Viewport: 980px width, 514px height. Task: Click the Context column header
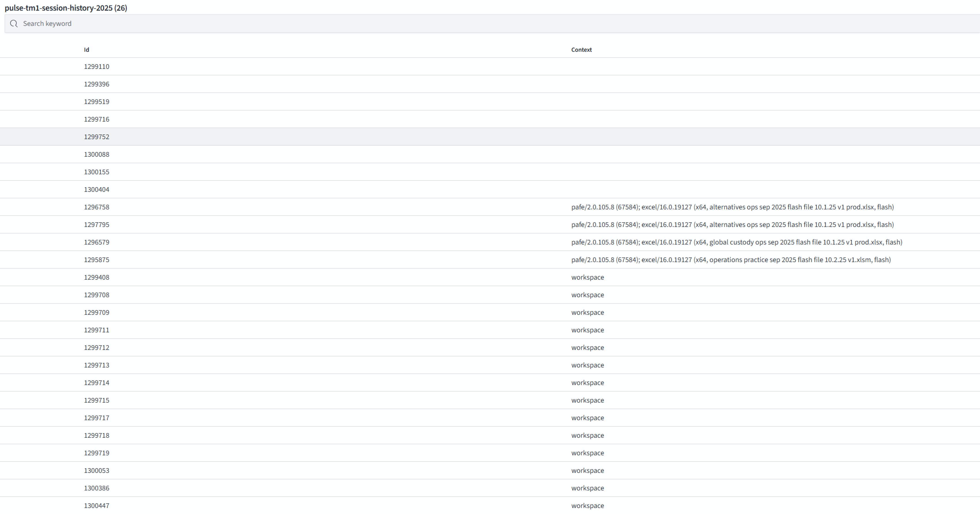[581, 50]
